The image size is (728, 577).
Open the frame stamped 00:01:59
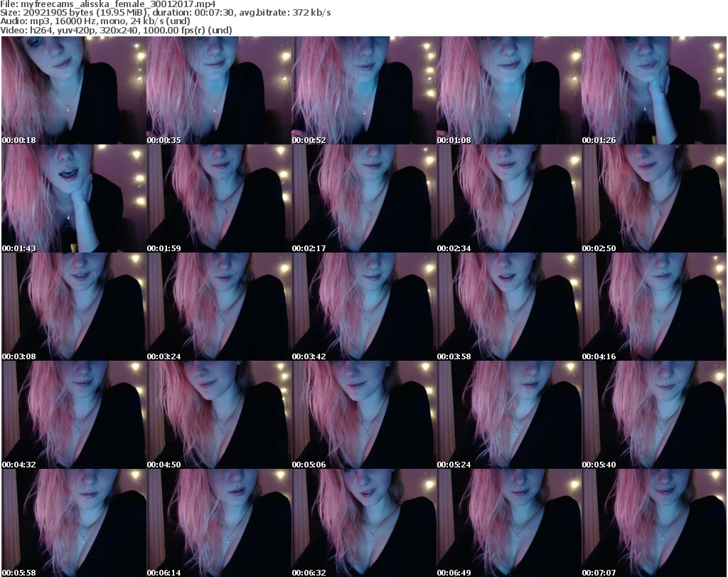(219, 198)
